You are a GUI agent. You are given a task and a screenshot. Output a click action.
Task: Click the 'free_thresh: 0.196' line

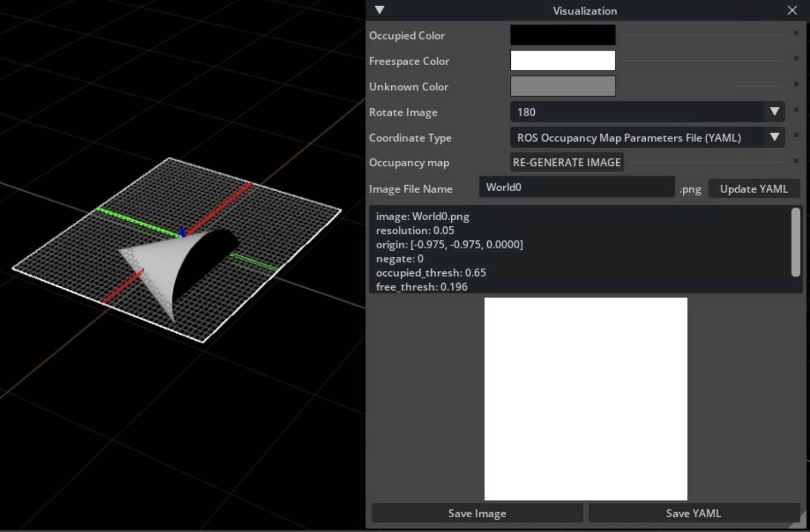[422, 287]
